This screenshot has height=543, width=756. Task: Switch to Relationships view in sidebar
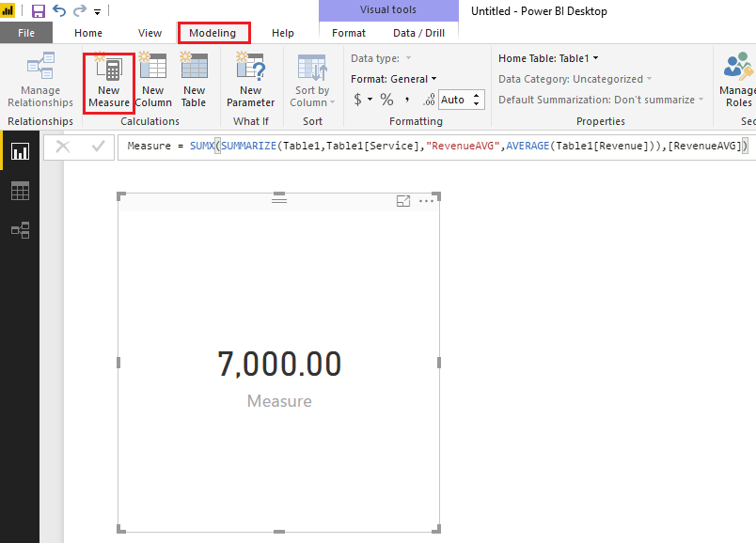20,230
